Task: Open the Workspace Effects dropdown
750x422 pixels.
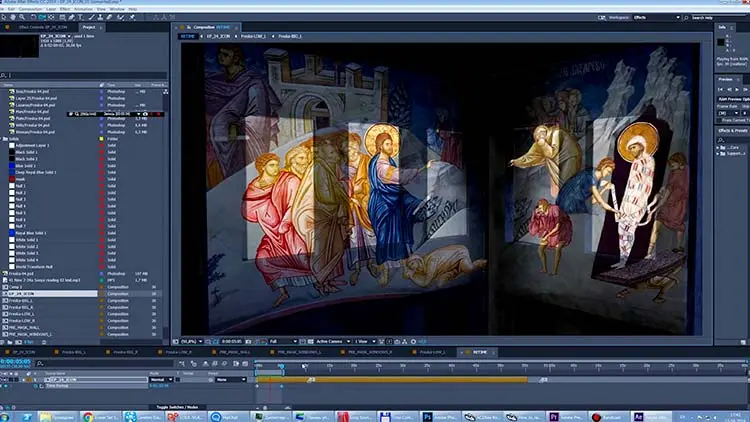Action: [656, 17]
